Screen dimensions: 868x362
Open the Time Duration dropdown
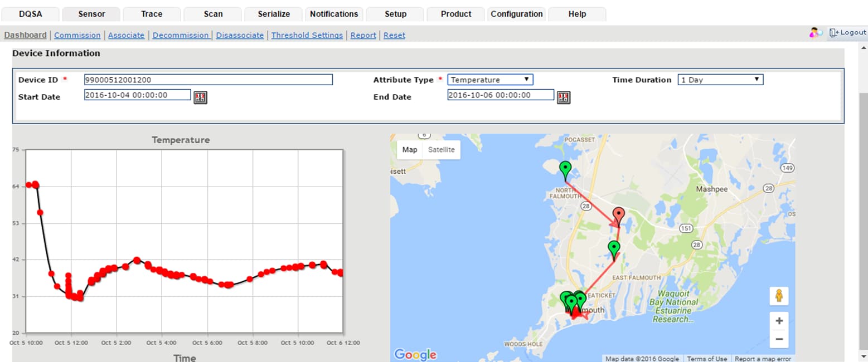pos(720,80)
